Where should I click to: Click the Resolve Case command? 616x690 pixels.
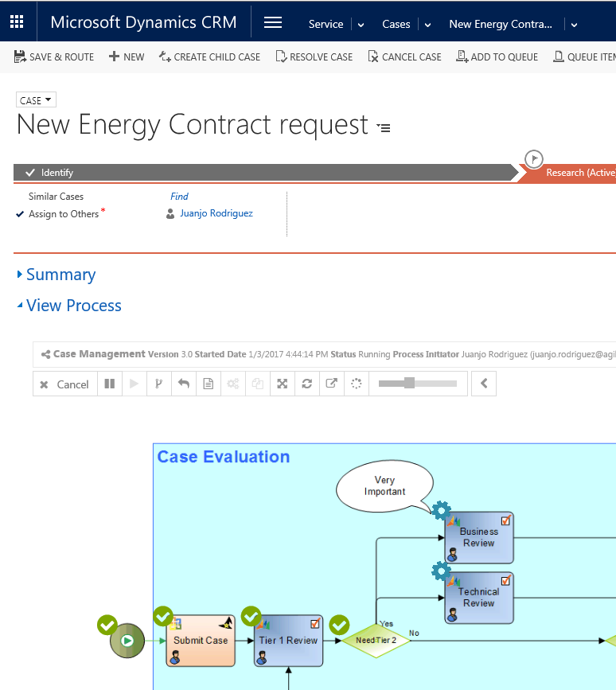tap(314, 57)
